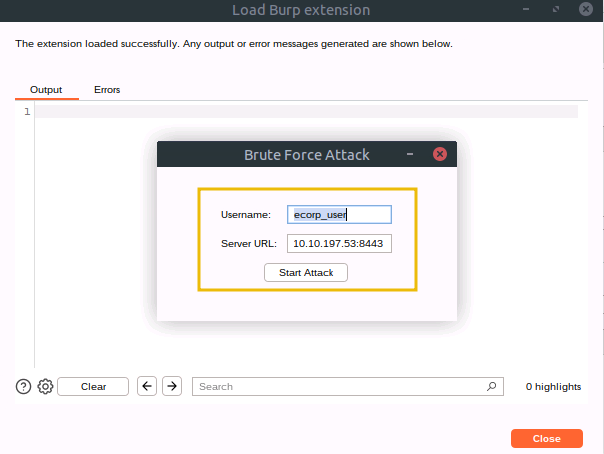Focus the Server URL input field
Viewport: 604px width, 454px height.
[x=339, y=243]
